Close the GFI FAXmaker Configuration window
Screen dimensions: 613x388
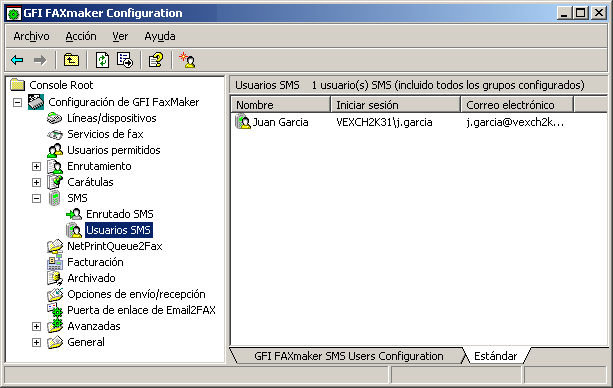coord(599,13)
